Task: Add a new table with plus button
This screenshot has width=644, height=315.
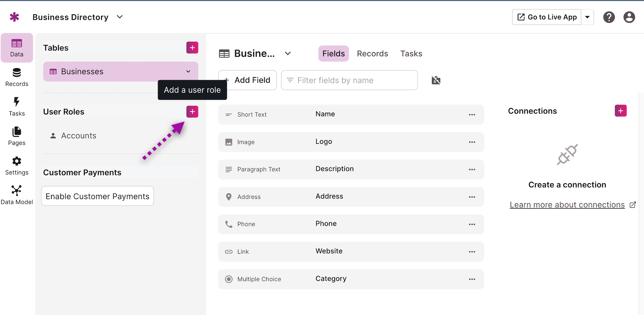Action: coord(192,48)
